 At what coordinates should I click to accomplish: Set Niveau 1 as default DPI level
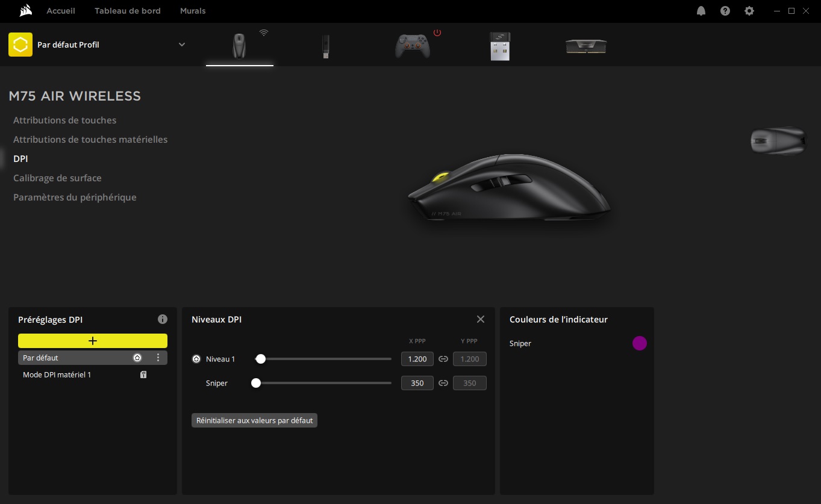[196, 359]
